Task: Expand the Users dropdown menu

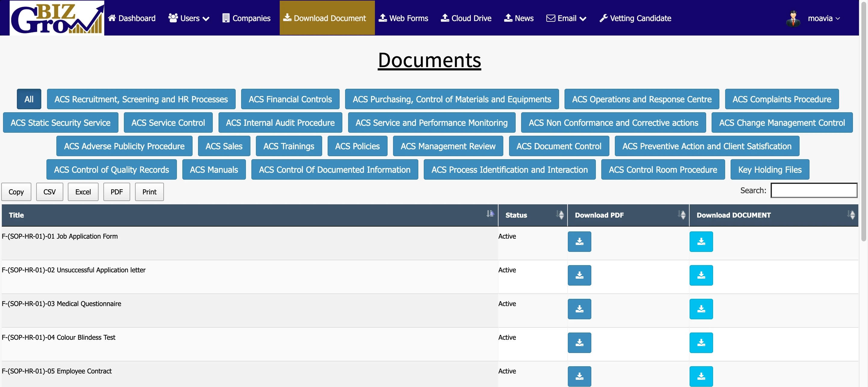Action: pyautogui.click(x=189, y=18)
